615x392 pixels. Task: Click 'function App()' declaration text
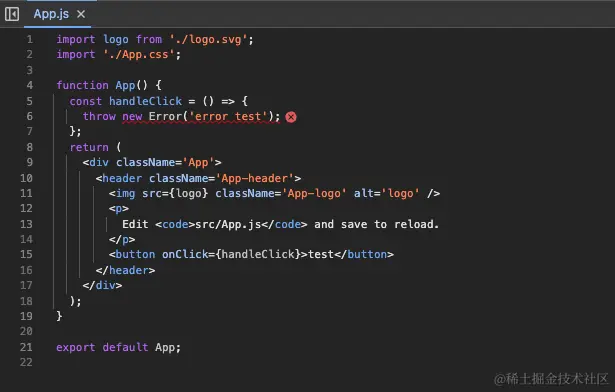click(102, 85)
